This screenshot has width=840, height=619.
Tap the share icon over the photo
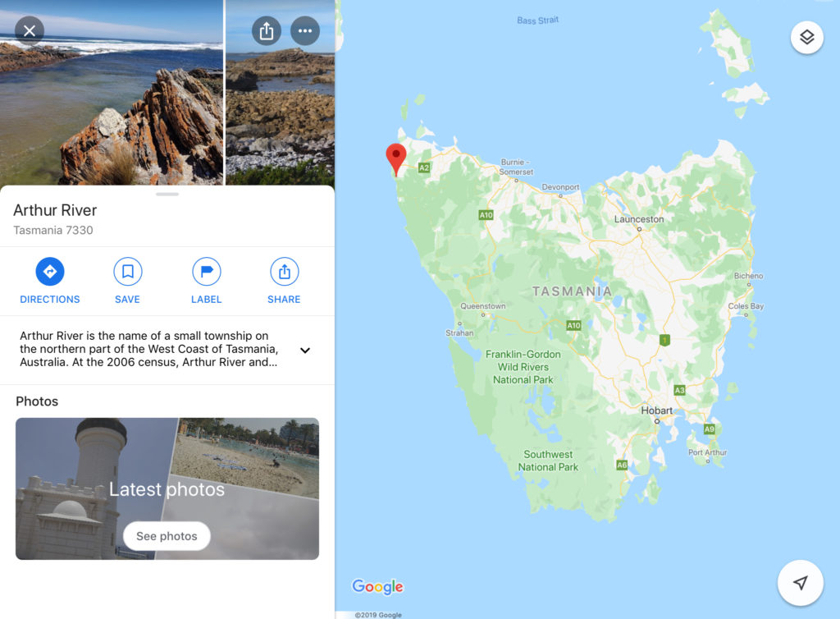click(x=267, y=30)
